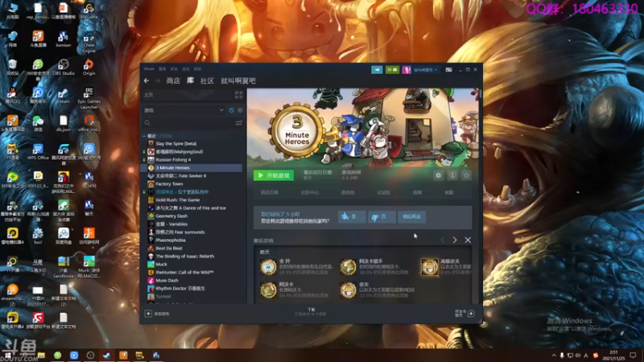Open advanced filter sliders icon

[x=238, y=123]
